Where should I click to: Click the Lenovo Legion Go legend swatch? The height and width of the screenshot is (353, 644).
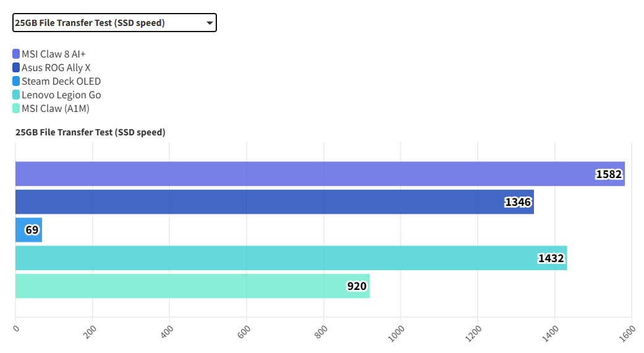pyautogui.click(x=16, y=95)
